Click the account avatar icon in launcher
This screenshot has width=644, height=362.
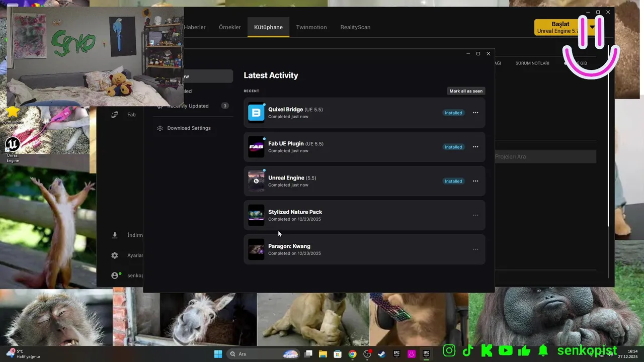[x=115, y=276]
